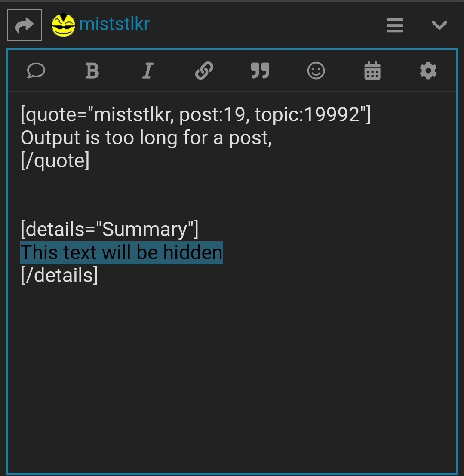Open the emoji picker
Screen dimensions: 464x476
tap(316, 71)
